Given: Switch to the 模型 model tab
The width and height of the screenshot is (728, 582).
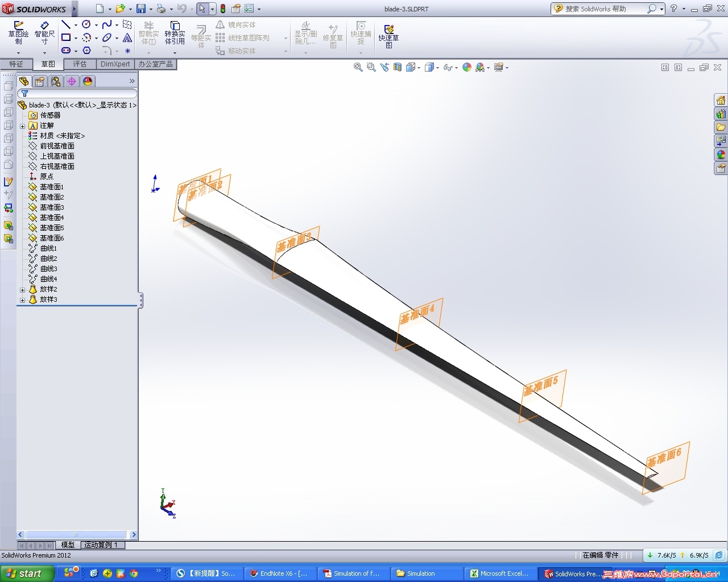Looking at the screenshot, I should (68, 545).
